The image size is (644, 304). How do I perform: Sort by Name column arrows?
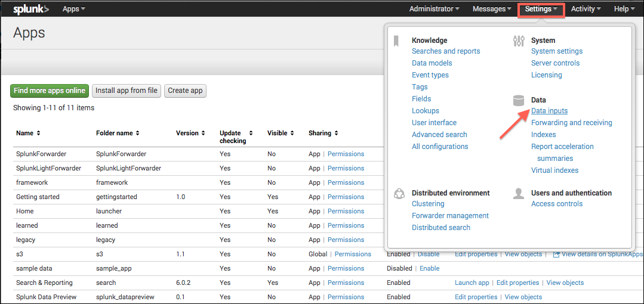click(39, 133)
